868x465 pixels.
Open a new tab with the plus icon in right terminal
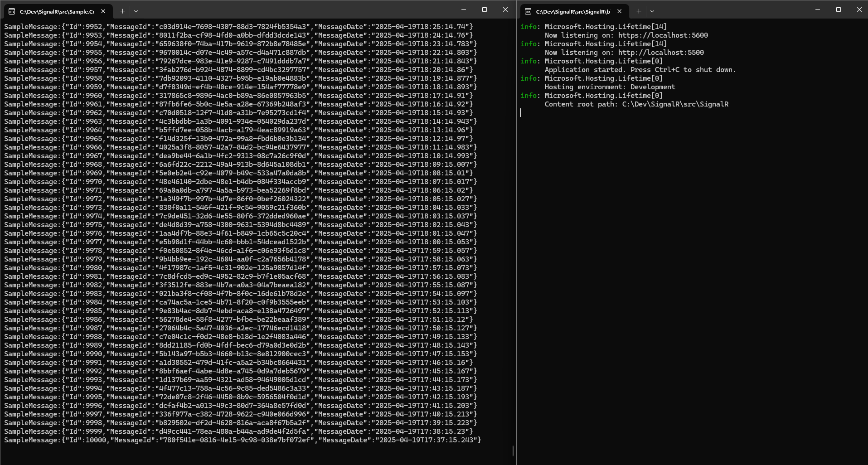click(x=639, y=11)
